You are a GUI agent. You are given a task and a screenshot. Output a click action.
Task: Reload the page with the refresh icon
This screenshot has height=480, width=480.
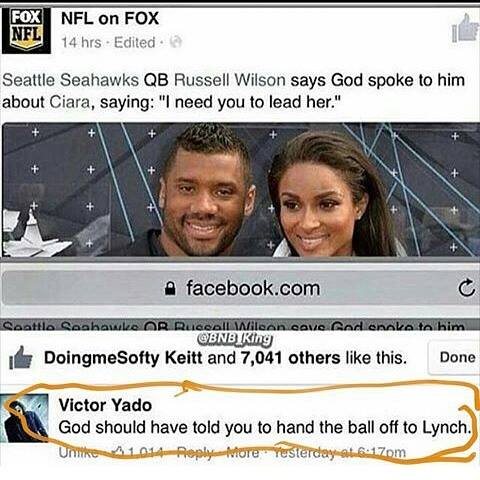[x=466, y=288]
